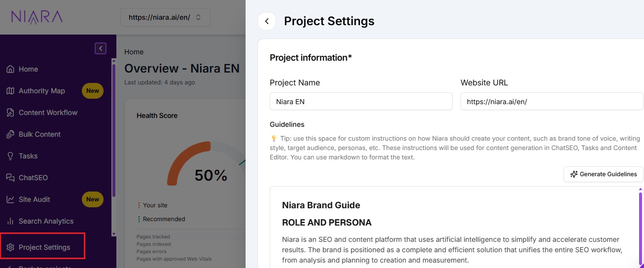Click the Authority Map map icon

tap(10, 91)
